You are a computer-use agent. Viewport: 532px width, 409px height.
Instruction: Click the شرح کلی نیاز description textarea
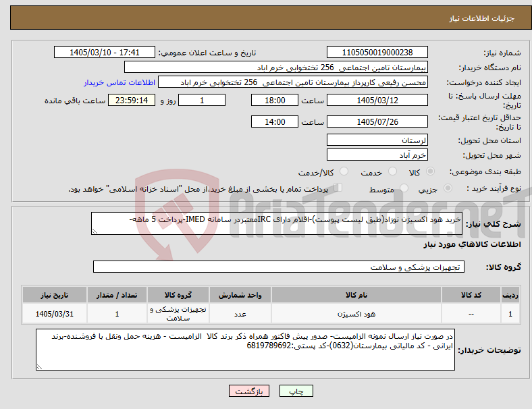coord(277,223)
